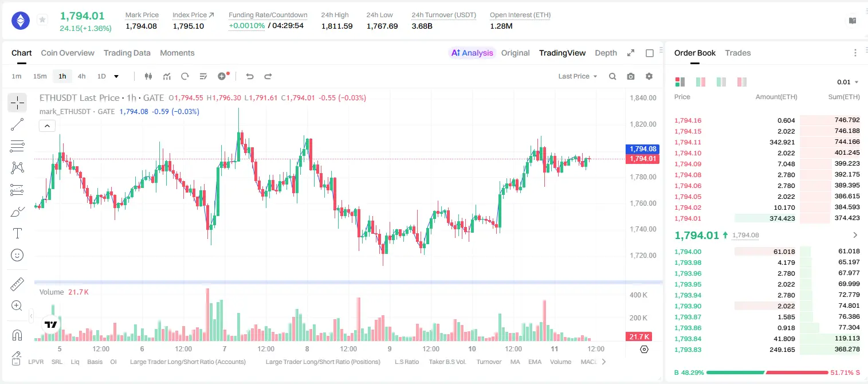Expand the timeframe dropdown next to 1D
The height and width of the screenshot is (384, 868).
point(116,76)
